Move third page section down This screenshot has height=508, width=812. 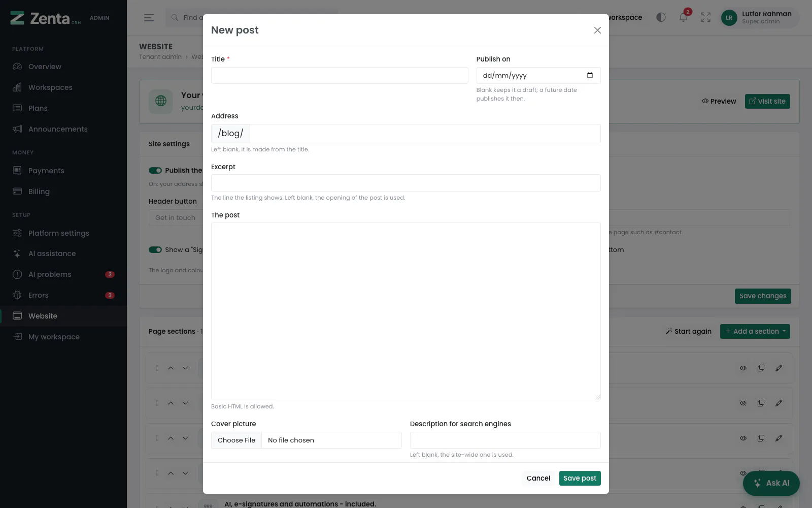[x=185, y=438]
